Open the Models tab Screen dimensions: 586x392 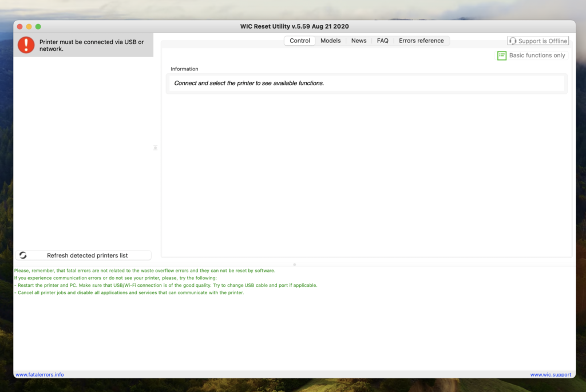click(x=330, y=41)
